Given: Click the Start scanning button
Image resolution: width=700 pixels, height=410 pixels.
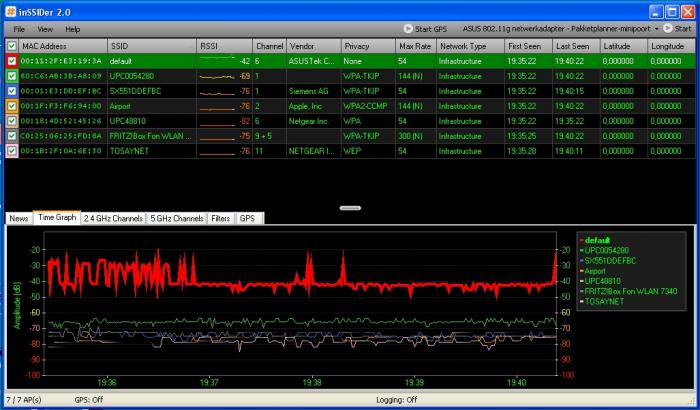Looking at the screenshot, I should [x=677, y=29].
